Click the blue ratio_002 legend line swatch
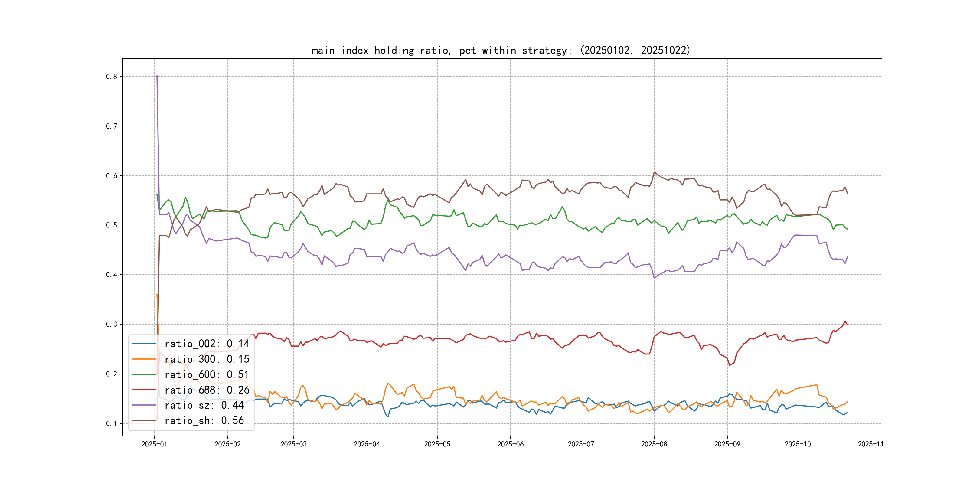Screen dimensions: 980x490 coord(144,344)
